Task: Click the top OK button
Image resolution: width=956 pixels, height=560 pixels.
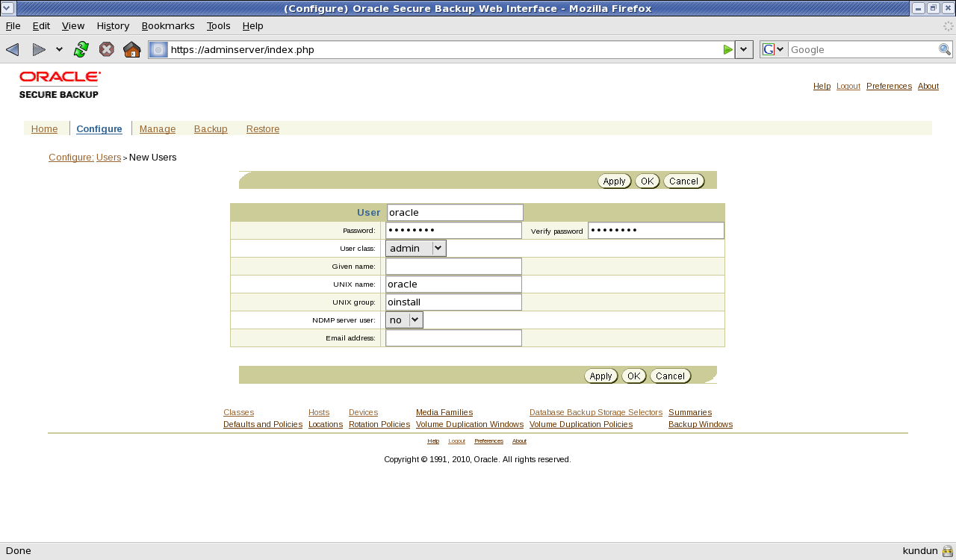Action: [x=648, y=181]
